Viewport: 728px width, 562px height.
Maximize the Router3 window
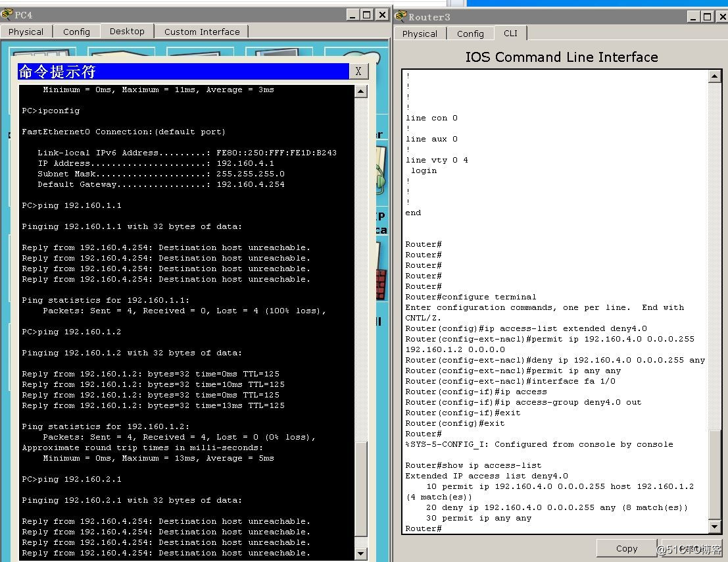click(708, 17)
